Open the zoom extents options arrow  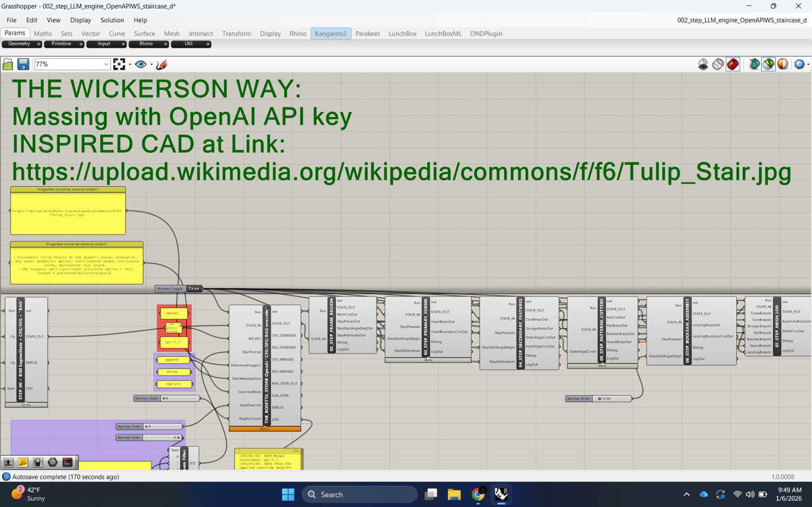130,64
